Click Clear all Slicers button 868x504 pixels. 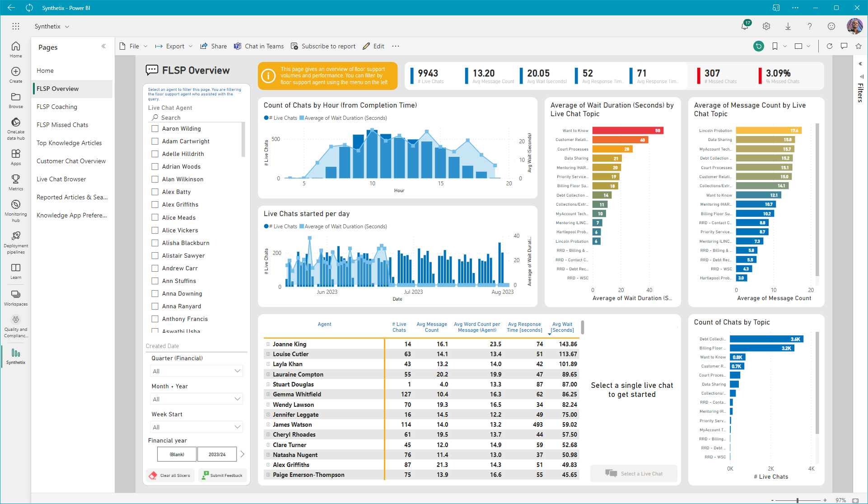pyautogui.click(x=170, y=476)
